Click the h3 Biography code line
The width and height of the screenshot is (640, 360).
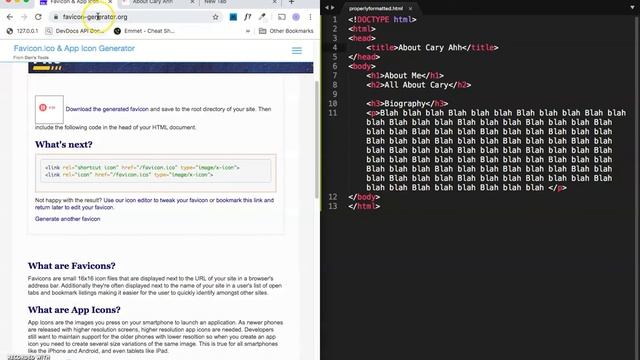click(x=407, y=104)
